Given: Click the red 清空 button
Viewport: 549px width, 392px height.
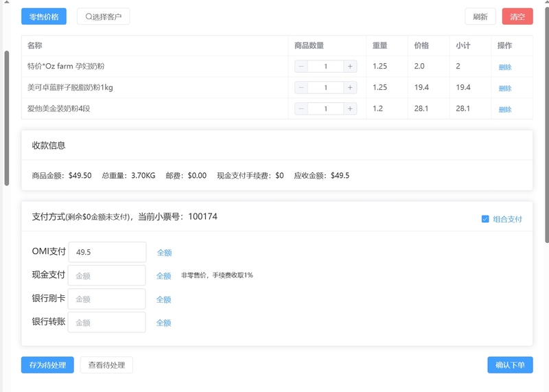Looking at the screenshot, I should click(517, 16).
